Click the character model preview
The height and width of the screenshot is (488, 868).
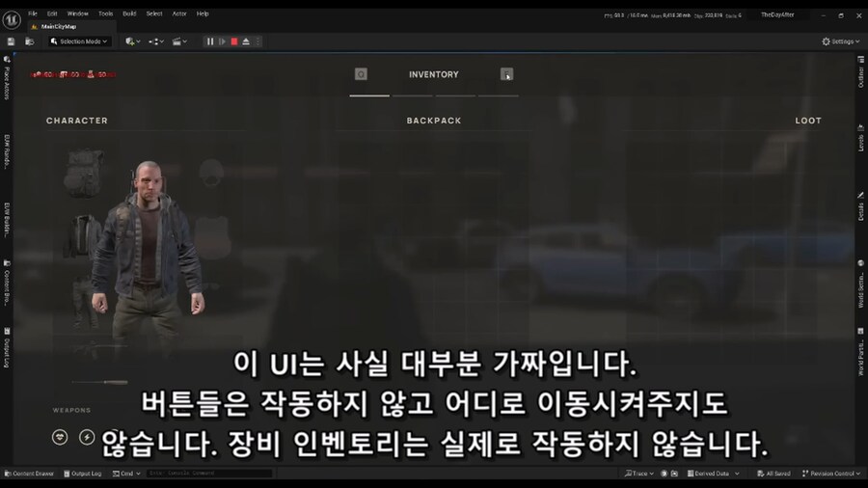[148, 255]
